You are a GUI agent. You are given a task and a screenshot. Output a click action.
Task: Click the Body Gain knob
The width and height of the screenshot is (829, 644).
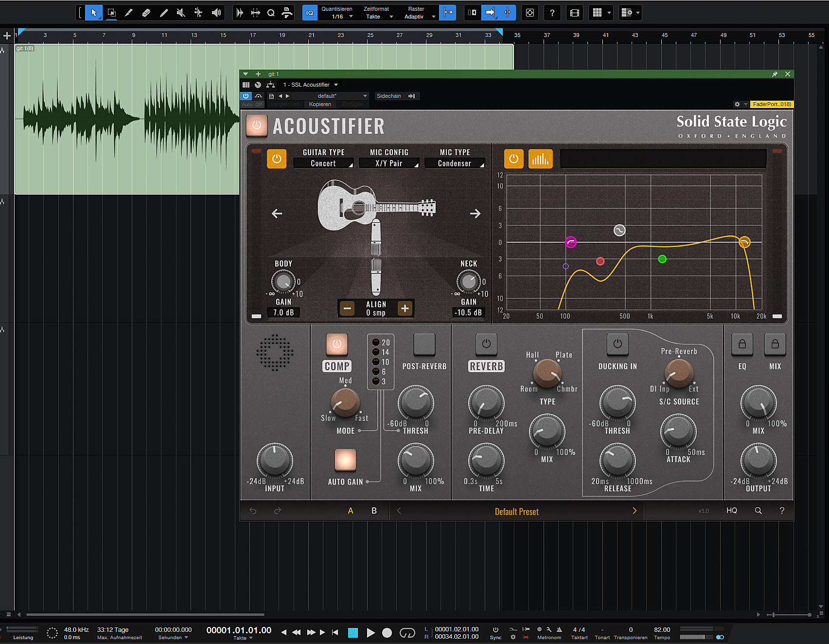point(283,282)
